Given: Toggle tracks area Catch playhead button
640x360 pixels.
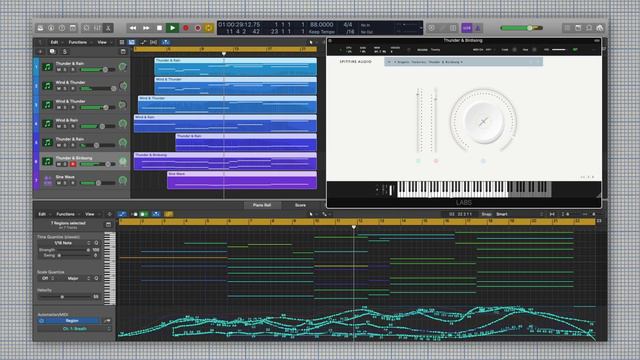Looking at the screenshot, I should [x=165, y=42].
